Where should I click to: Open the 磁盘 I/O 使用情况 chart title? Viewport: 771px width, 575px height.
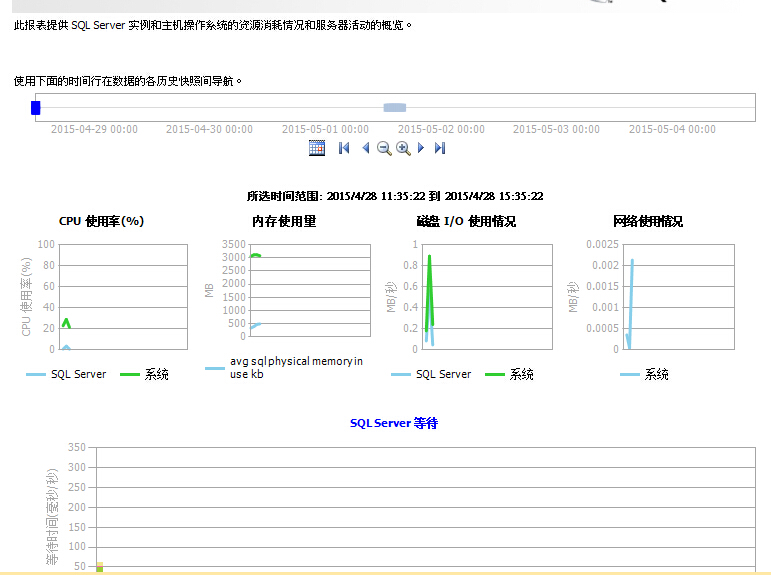pos(466,221)
